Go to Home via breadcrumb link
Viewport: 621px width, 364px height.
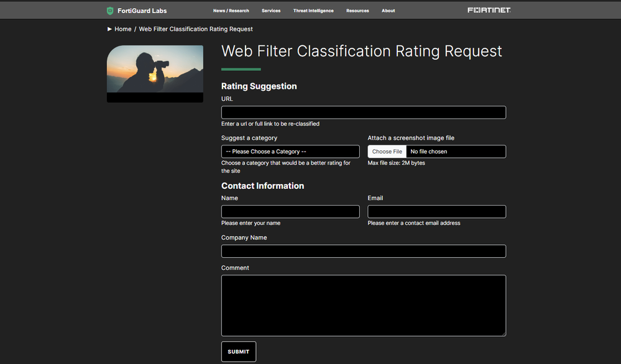click(x=123, y=29)
